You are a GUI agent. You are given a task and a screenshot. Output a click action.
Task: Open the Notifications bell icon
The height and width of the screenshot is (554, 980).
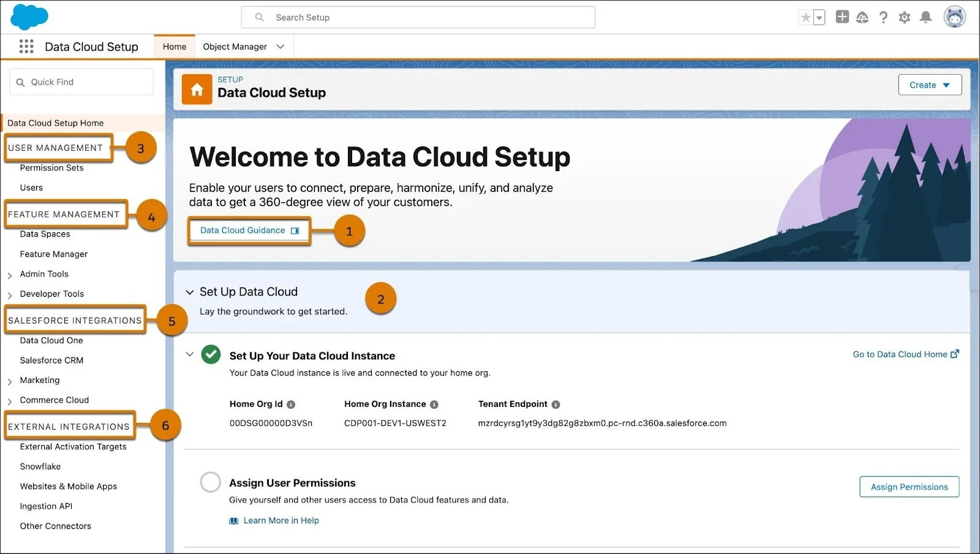point(926,17)
